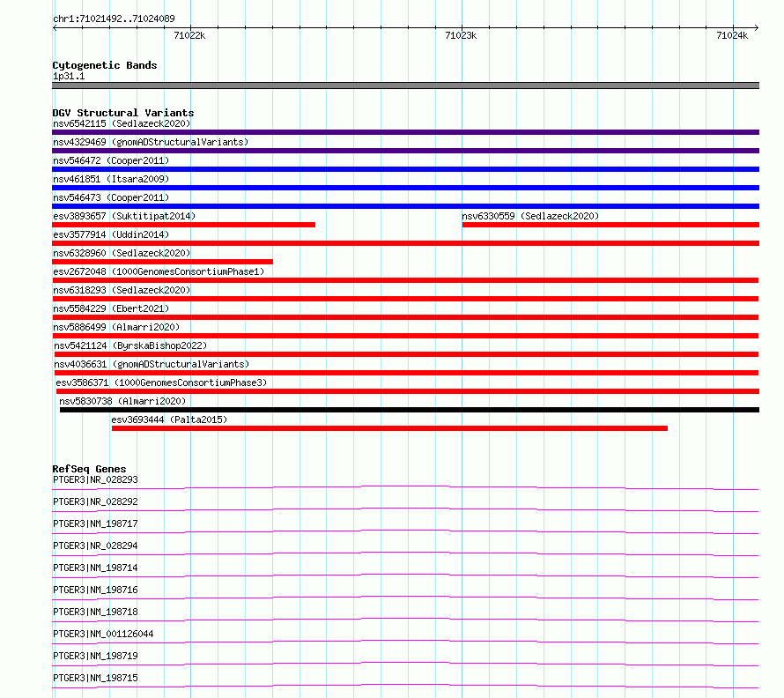Screen dimensions: 784x698
Task: Open nsv6328960 (Sedlazeck2020) variant
Action: point(122,253)
